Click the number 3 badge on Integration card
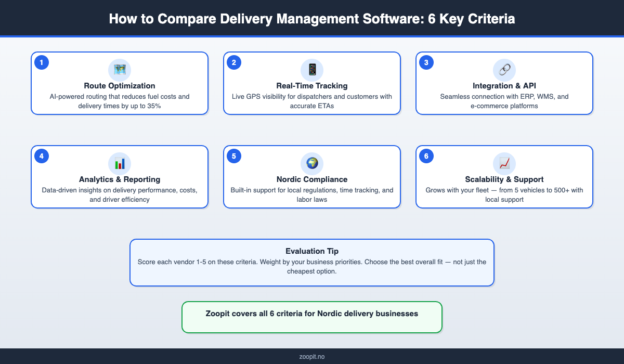Viewport: 624px width, 364px height. pos(426,62)
